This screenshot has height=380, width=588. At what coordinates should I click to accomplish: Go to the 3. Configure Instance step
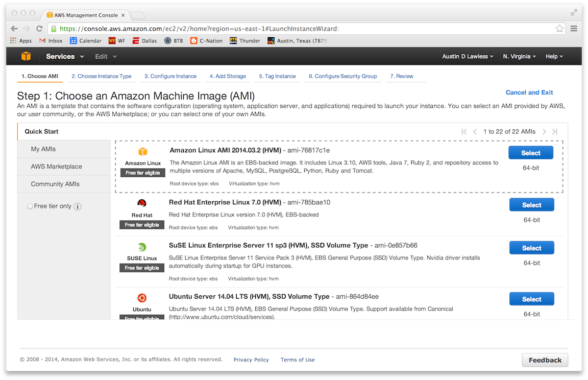point(171,76)
